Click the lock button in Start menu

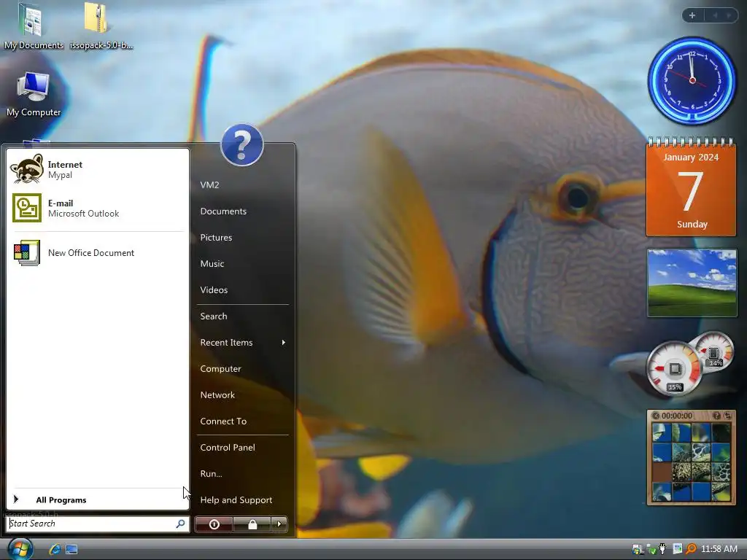coord(252,524)
